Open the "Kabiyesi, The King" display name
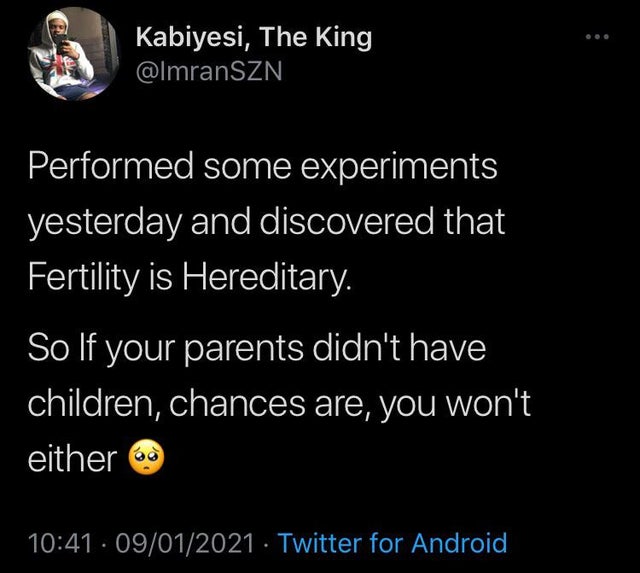The width and height of the screenshot is (640, 573). point(253,37)
